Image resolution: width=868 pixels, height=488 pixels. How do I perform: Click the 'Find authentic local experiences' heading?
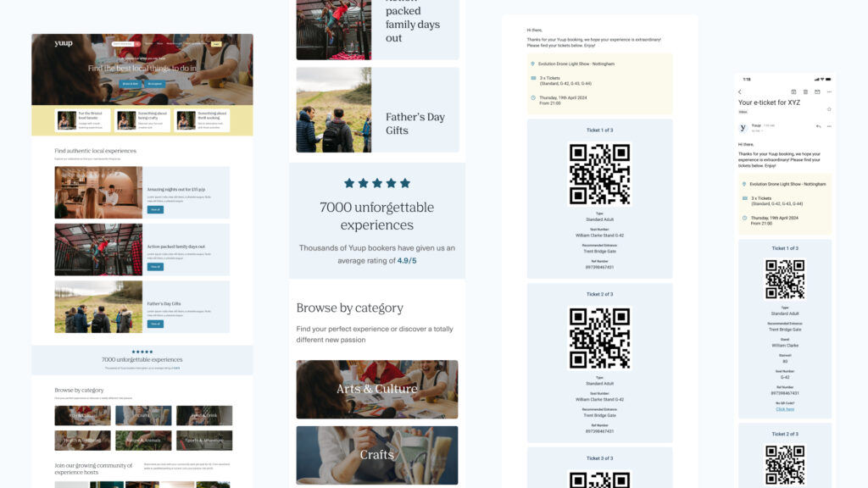(x=95, y=151)
